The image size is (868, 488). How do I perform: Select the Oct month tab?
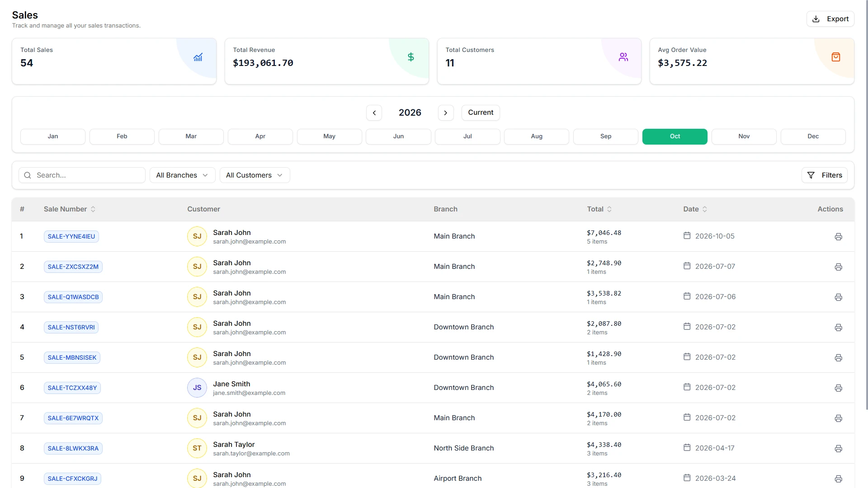pos(675,136)
